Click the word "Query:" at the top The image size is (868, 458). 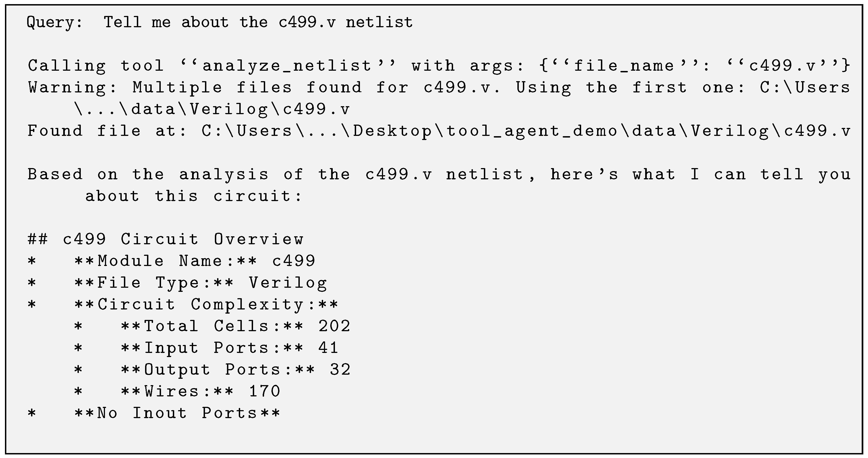54,23
